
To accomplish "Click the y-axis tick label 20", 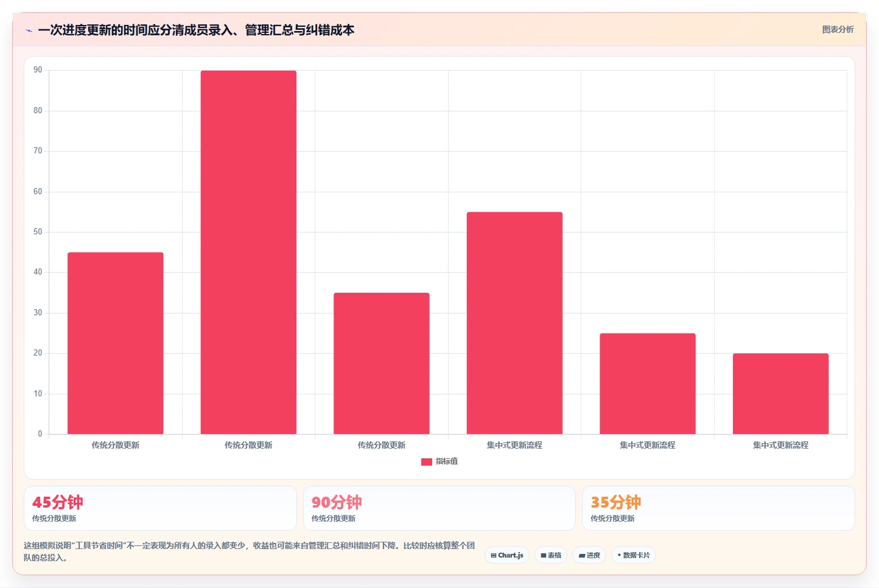I will pos(38,353).
